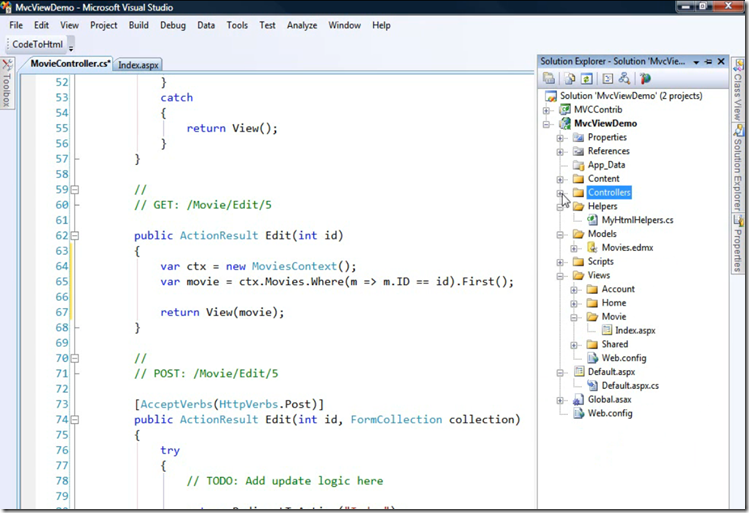The width and height of the screenshot is (749, 513).
Task: Click the CodeToHtml toolbar button
Action: coord(37,44)
